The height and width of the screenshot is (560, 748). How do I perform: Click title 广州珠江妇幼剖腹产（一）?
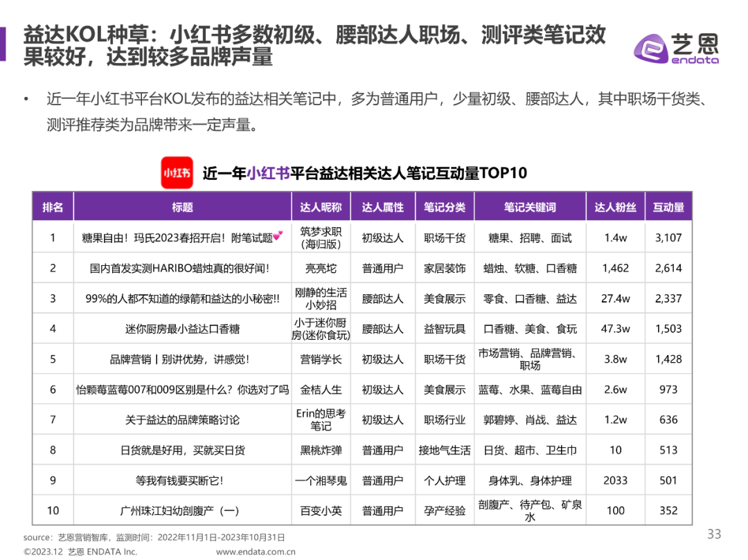179,511
